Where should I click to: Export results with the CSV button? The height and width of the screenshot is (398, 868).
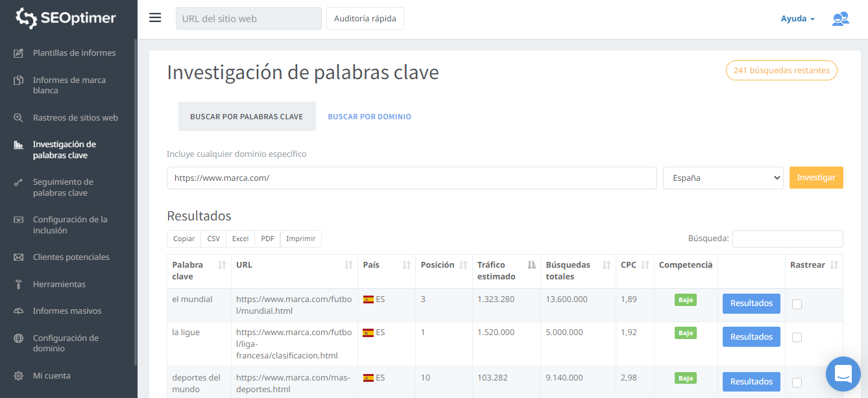[x=213, y=239]
